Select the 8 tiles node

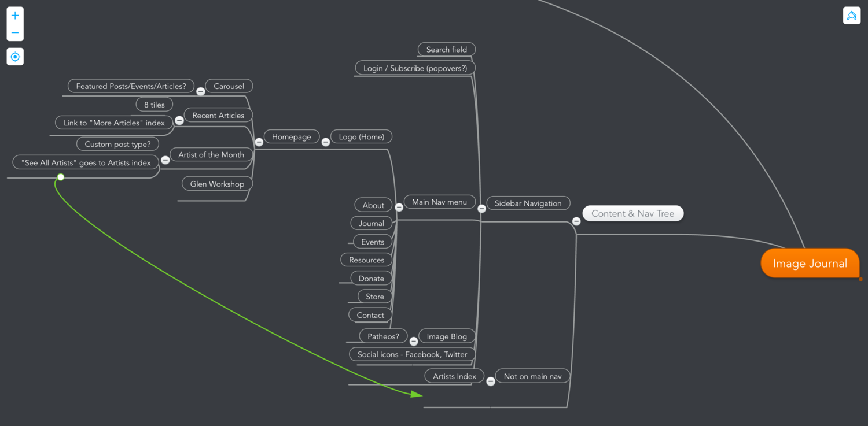pos(155,105)
